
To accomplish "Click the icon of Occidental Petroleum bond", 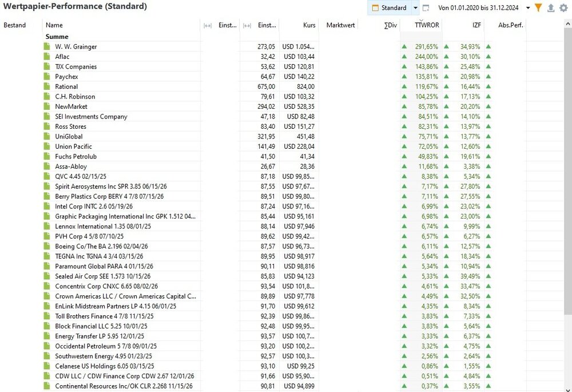I will click(x=47, y=346).
